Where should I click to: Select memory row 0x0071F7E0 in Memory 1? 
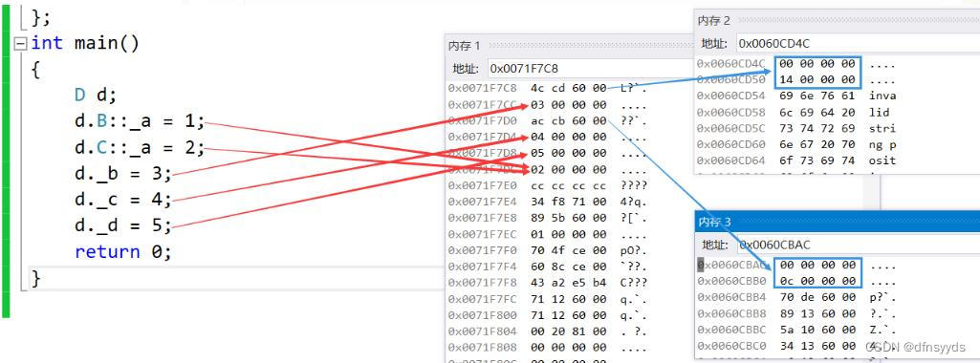point(548,185)
